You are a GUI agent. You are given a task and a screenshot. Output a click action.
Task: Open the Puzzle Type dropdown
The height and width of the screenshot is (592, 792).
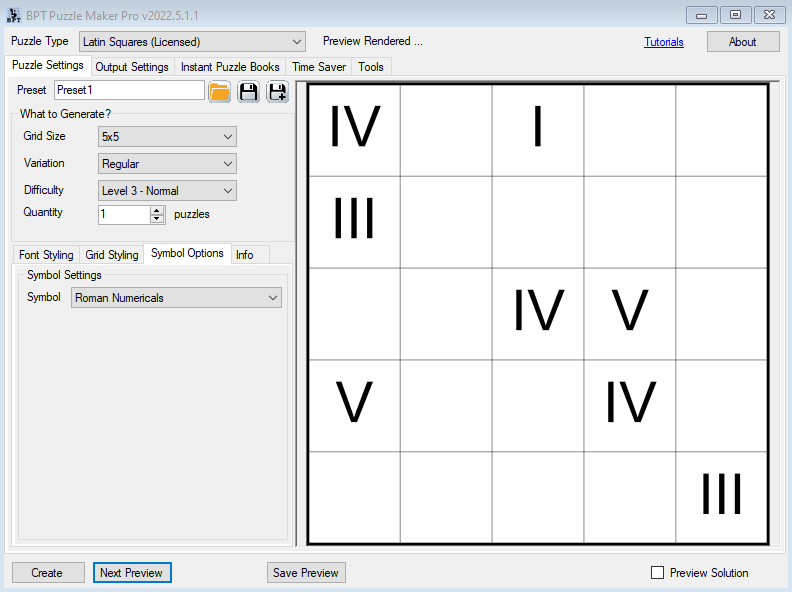click(x=192, y=42)
